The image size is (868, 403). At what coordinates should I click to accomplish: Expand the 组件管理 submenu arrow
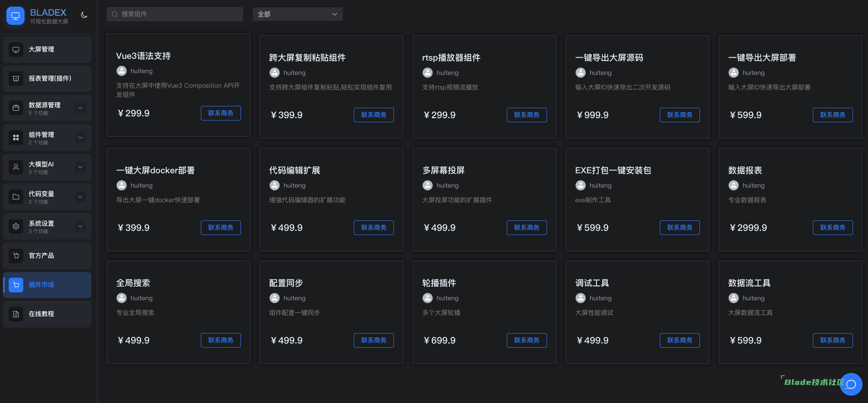(80, 138)
